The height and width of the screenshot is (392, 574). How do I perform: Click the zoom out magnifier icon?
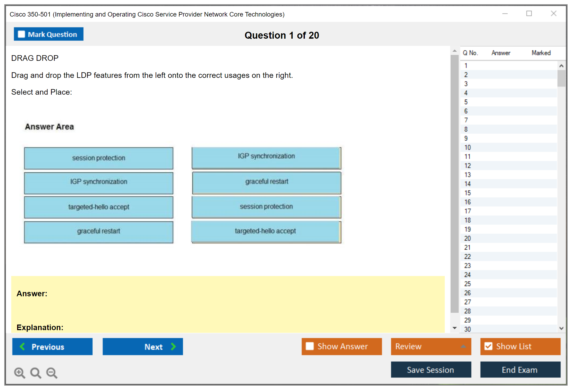tap(52, 373)
